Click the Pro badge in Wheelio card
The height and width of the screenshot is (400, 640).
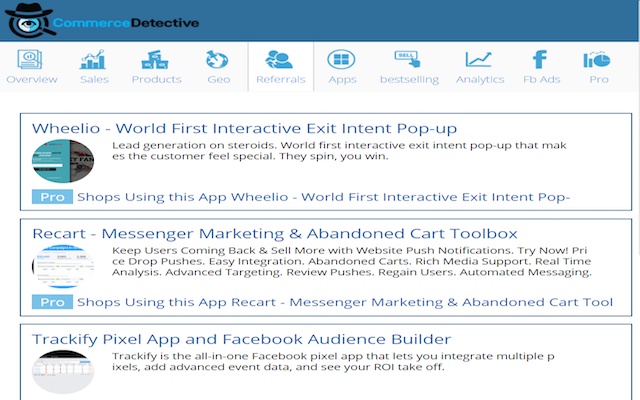click(52, 197)
